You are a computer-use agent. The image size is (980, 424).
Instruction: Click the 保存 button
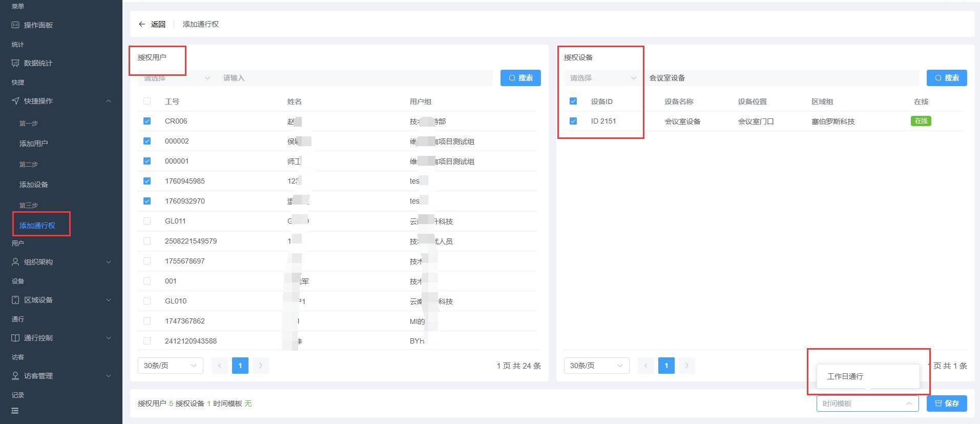(946, 403)
